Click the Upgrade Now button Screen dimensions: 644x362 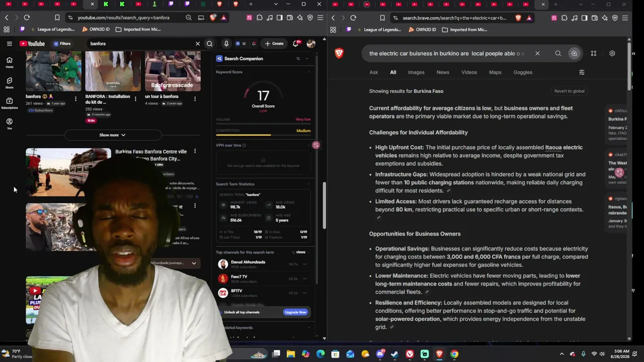(x=295, y=312)
